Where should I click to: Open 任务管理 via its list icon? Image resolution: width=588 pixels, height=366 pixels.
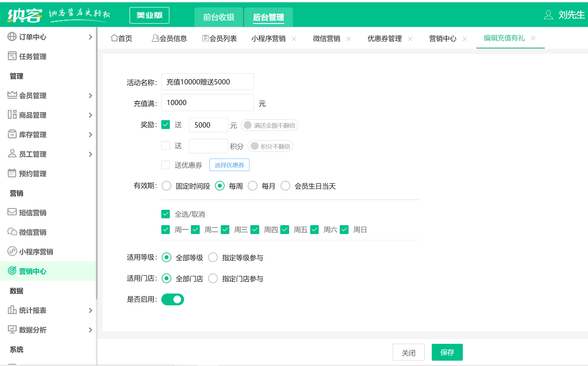(12, 56)
